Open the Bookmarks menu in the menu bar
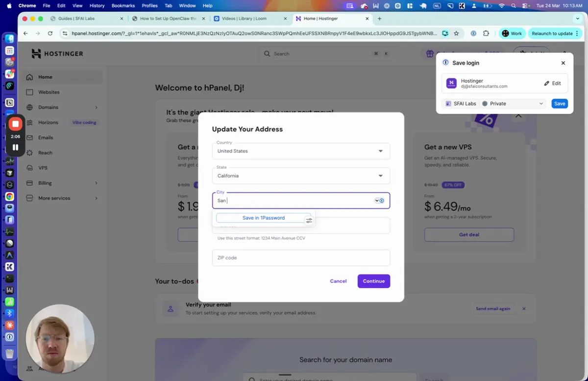Viewport: 588px width, 381px height. 123,5
